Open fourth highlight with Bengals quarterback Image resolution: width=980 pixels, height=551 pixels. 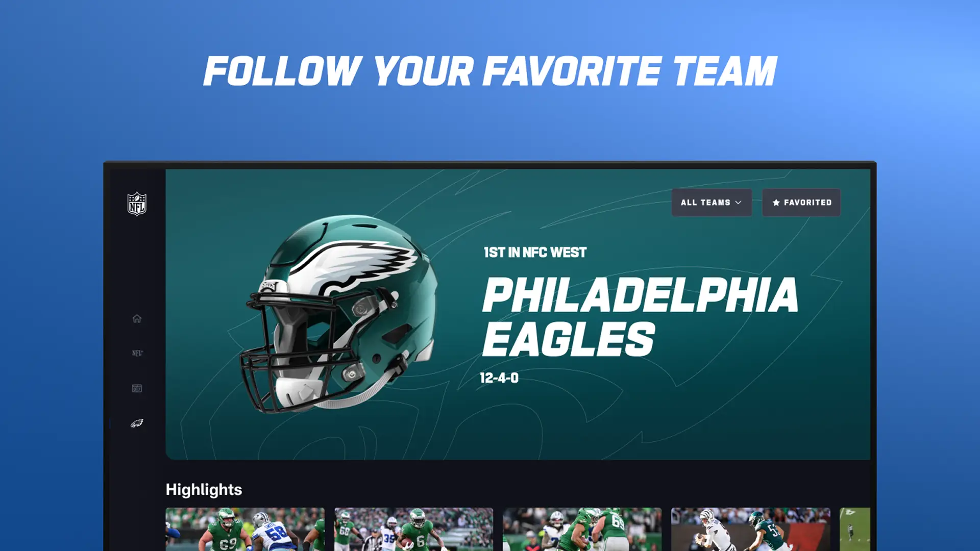tap(751, 529)
